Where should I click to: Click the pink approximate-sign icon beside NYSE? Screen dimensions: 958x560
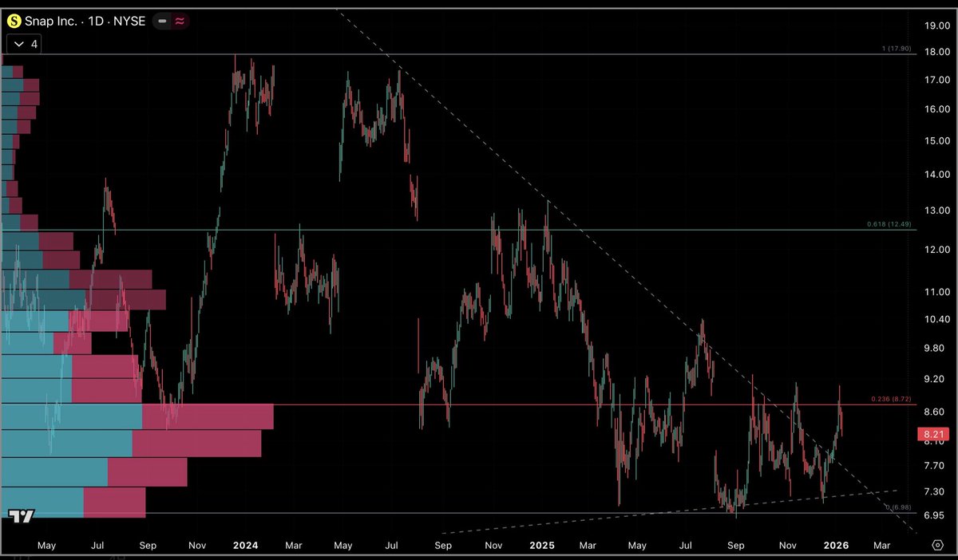pyautogui.click(x=180, y=21)
